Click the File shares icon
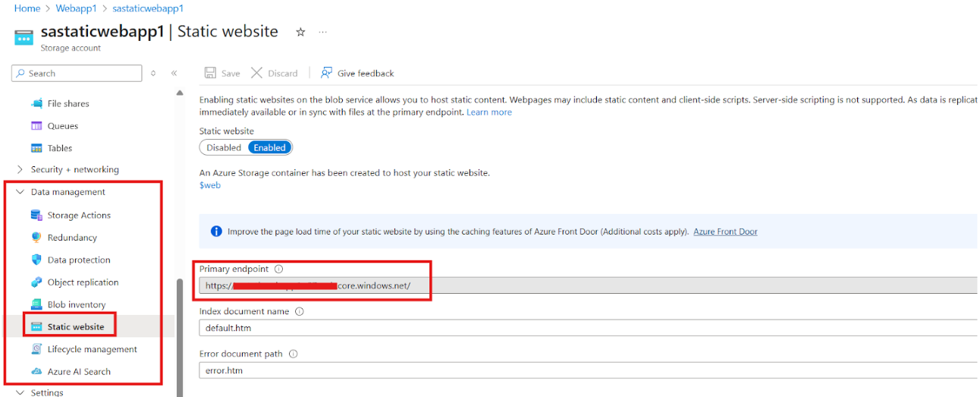Screen dimensions: 980x397 pos(36,103)
